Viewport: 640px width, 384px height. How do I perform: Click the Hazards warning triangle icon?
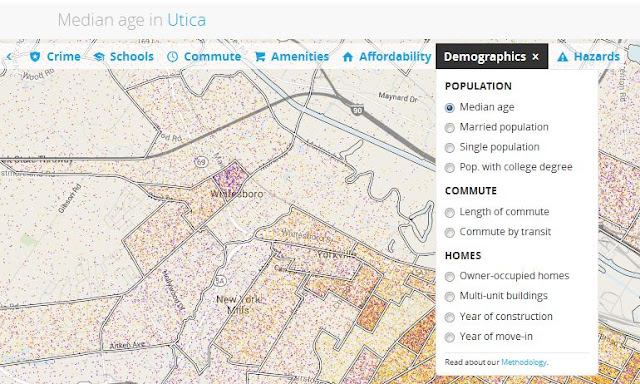point(562,57)
